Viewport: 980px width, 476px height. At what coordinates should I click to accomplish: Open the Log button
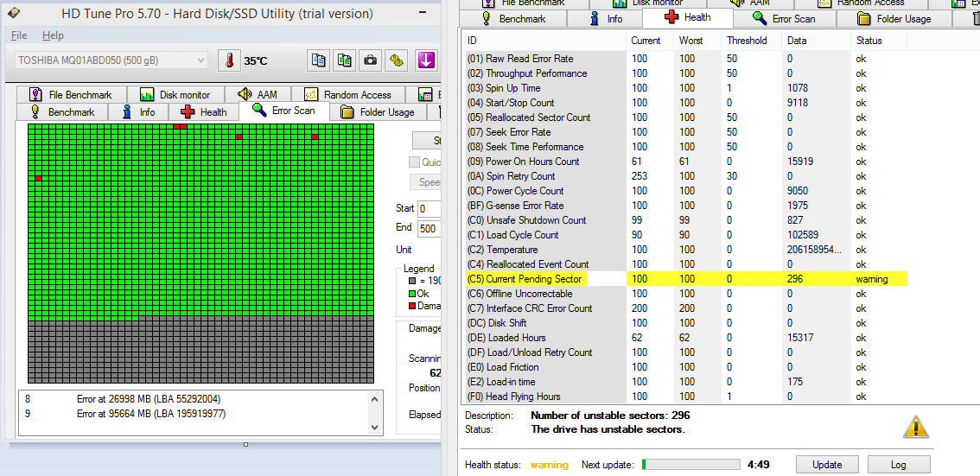click(x=898, y=464)
